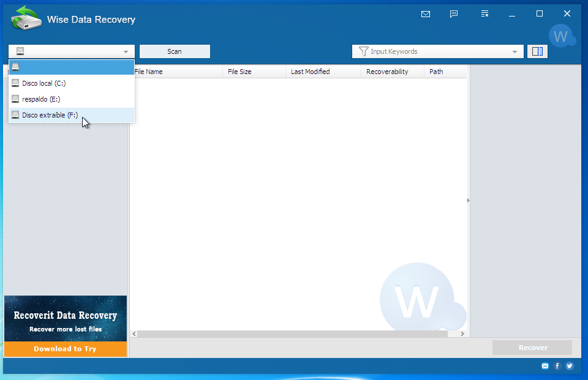Viewport: 588px width, 380px height.
Task: Click the hidden panel arrow on right edge
Action: [467, 200]
